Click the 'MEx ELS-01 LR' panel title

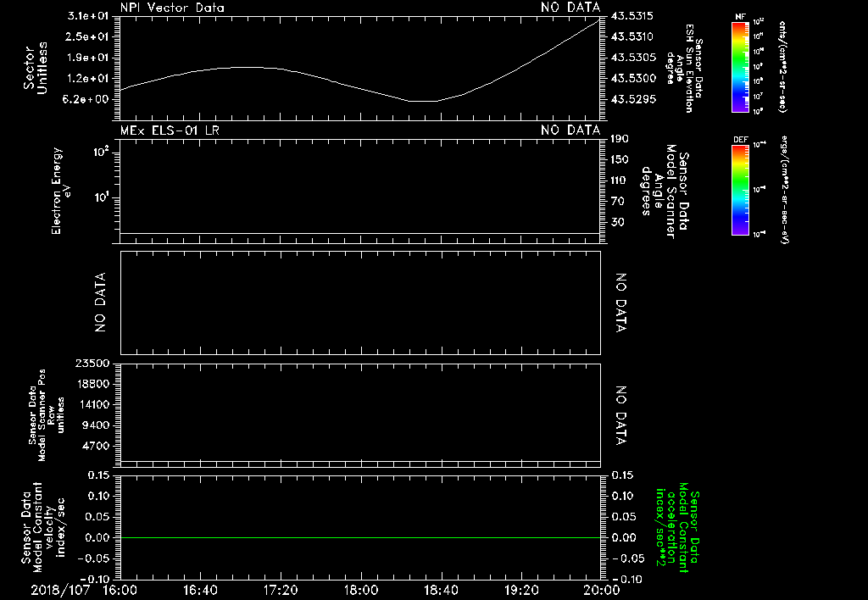(170, 130)
